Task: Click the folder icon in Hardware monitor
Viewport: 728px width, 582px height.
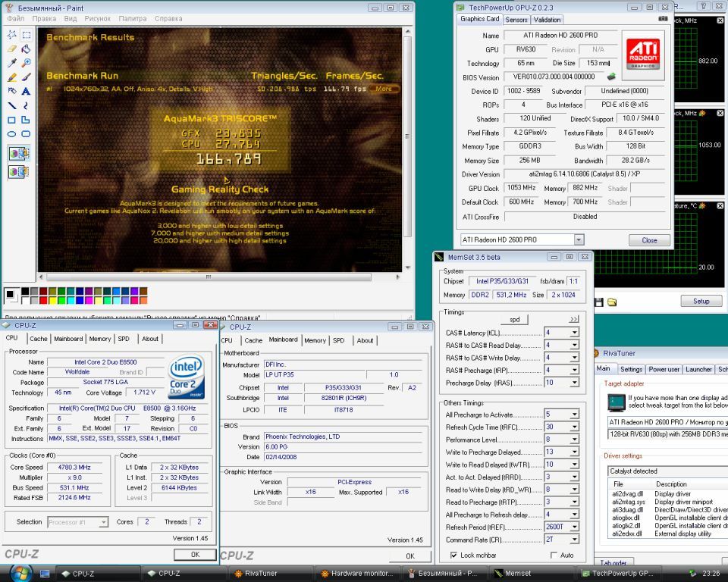Action: [613, 302]
